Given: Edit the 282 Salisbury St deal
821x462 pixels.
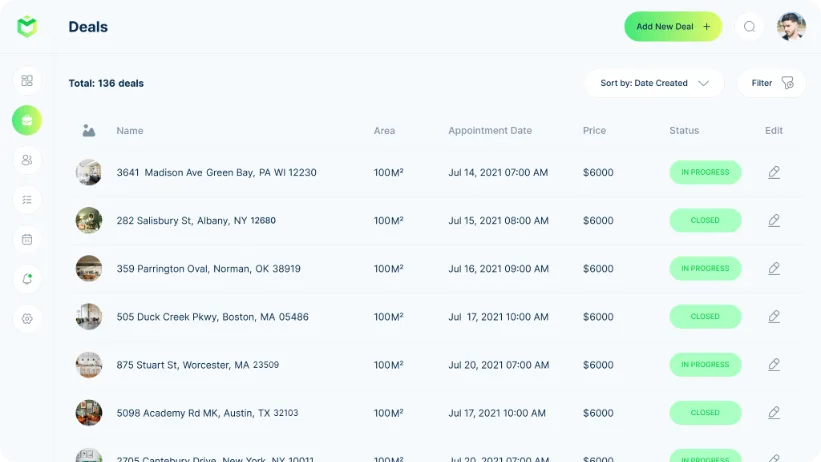Looking at the screenshot, I should click(774, 221).
